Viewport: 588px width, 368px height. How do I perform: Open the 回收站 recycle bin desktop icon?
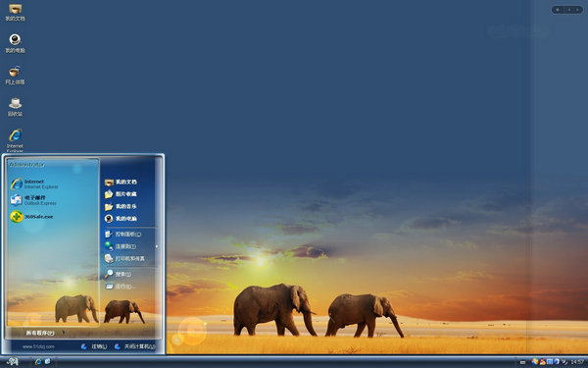click(x=15, y=107)
